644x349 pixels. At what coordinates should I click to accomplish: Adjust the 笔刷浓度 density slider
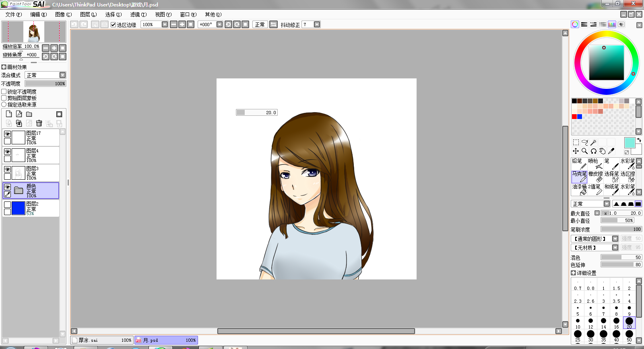point(621,229)
